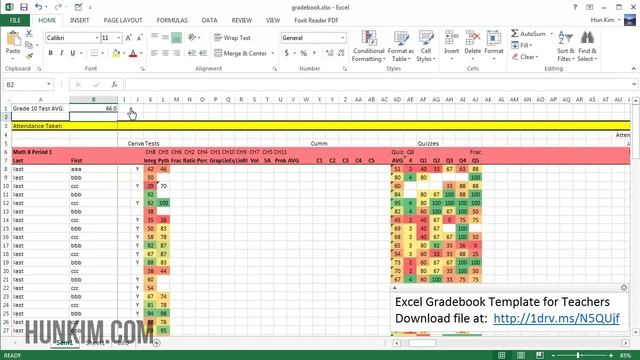Click the Increase Indent icon
The height and width of the screenshot is (360, 640).
(x=203, y=53)
